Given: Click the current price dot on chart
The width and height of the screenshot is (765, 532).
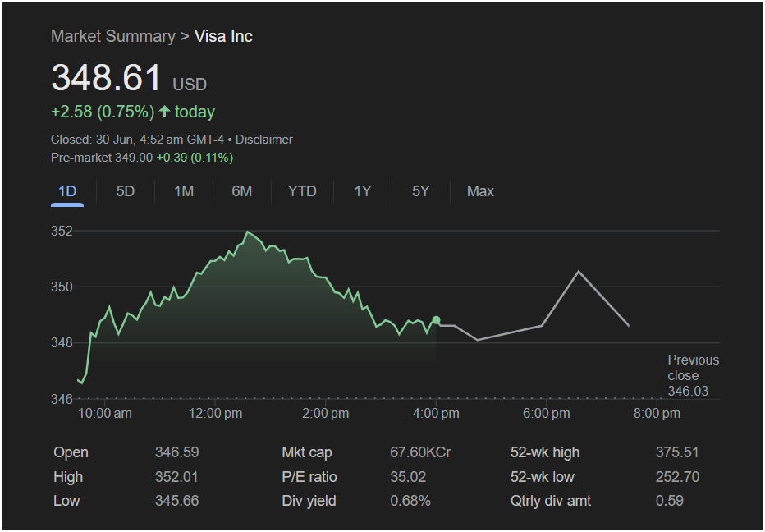Looking at the screenshot, I should [x=436, y=320].
